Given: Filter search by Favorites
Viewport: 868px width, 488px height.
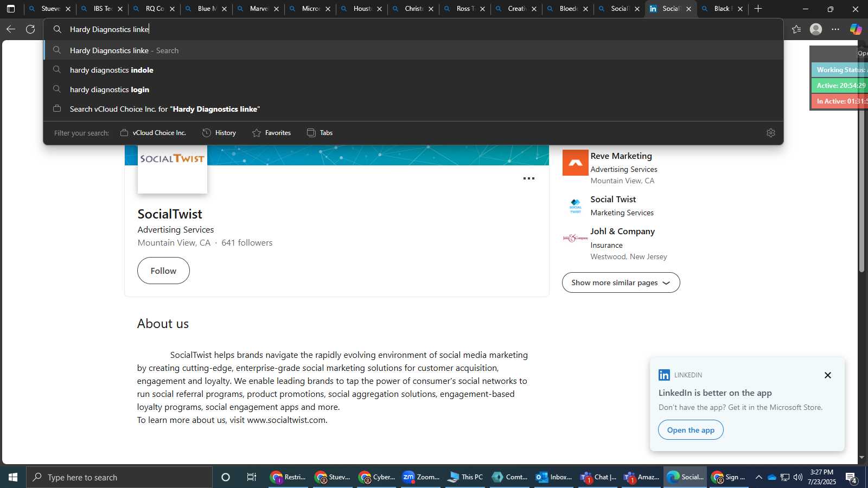Looking at the screenshot, I should (272, 133).
